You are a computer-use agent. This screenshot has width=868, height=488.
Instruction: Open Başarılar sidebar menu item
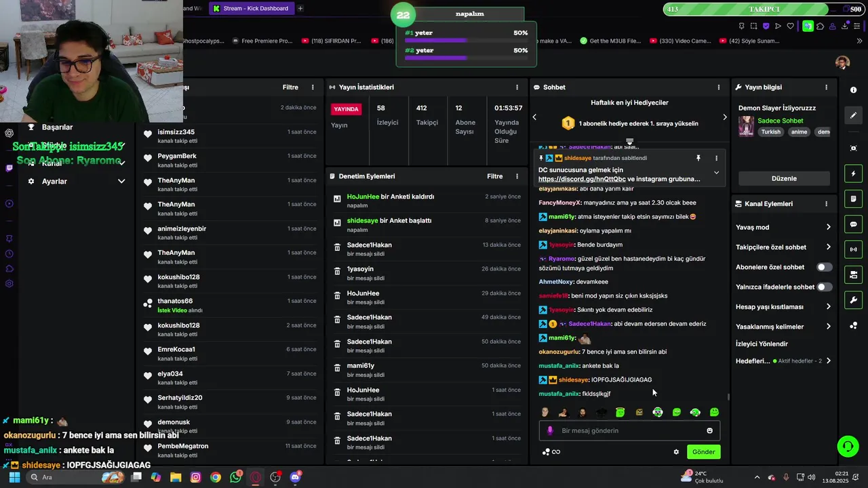(x=57, y=127)
